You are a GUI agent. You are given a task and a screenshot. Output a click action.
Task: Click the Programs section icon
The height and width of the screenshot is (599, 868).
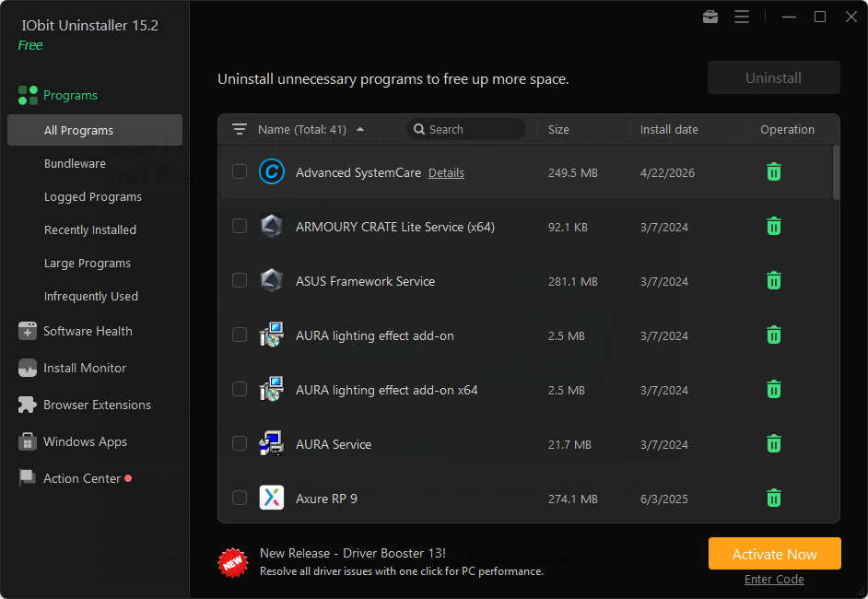tap(28, 95)
